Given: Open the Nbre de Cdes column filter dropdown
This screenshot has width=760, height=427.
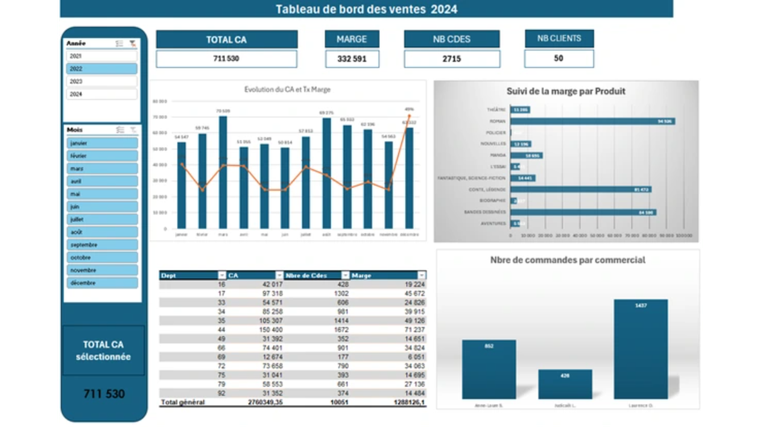Looking at the screenshot, I should tap(345, 275).
